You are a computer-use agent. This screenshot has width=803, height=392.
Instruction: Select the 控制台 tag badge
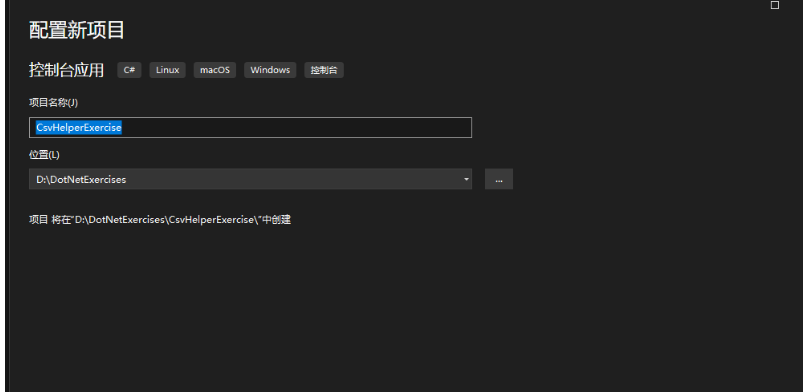coord(324,70)
